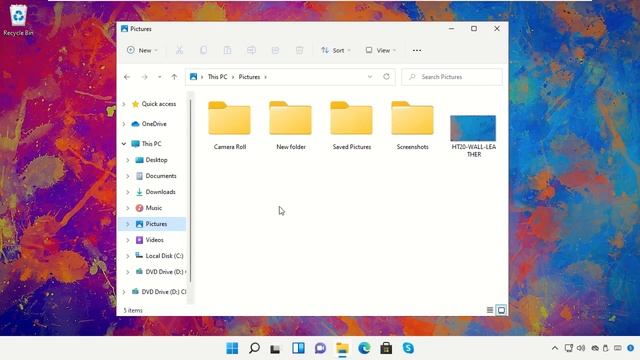Go forward with the forward arrow

click(x=144, y=77)
